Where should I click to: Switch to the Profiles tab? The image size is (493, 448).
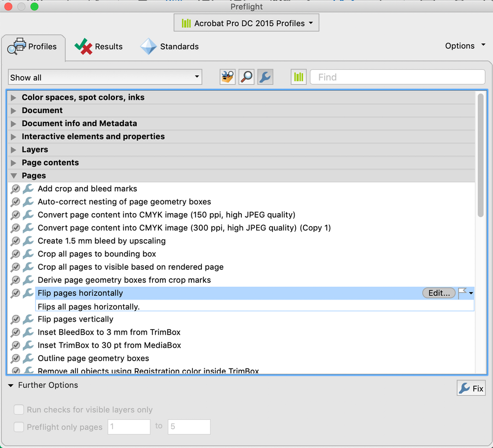point(33,46)
